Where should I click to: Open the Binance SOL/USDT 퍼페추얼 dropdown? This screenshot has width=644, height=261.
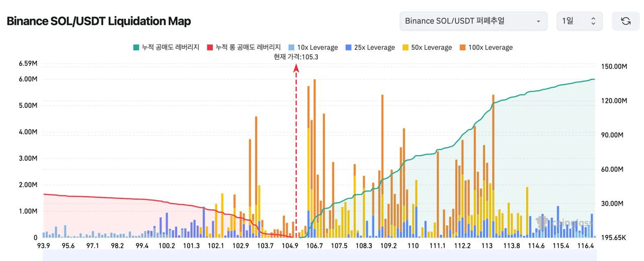(x=473, y=21)
